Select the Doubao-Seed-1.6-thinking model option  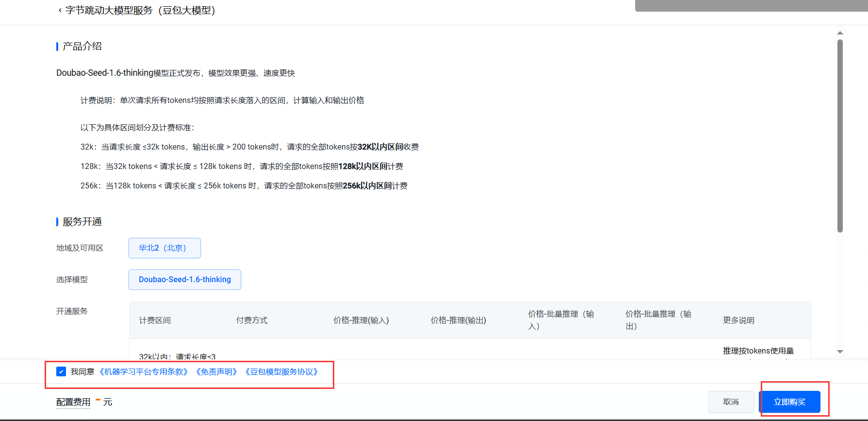[185, 280]
